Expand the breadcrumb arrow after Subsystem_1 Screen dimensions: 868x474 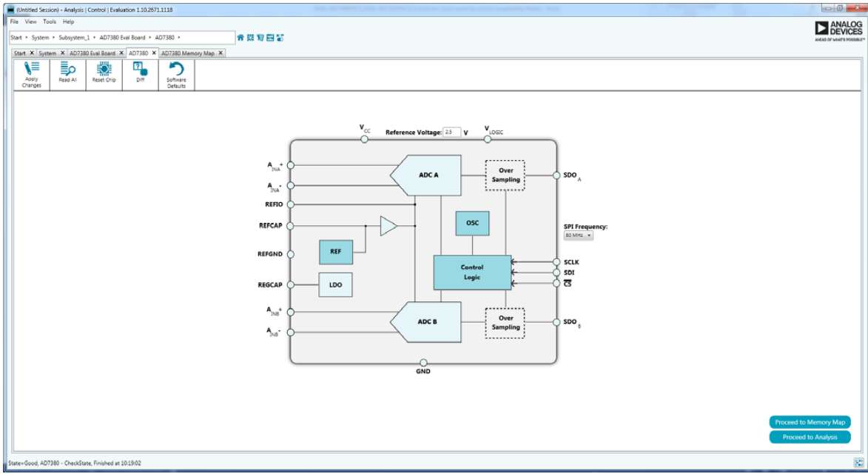(x=95, y=37)
